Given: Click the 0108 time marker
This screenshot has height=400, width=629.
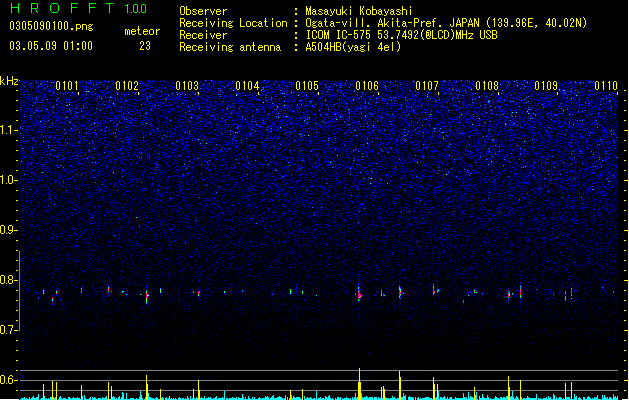Looking at the screenshot, I should tap(487, 86).
